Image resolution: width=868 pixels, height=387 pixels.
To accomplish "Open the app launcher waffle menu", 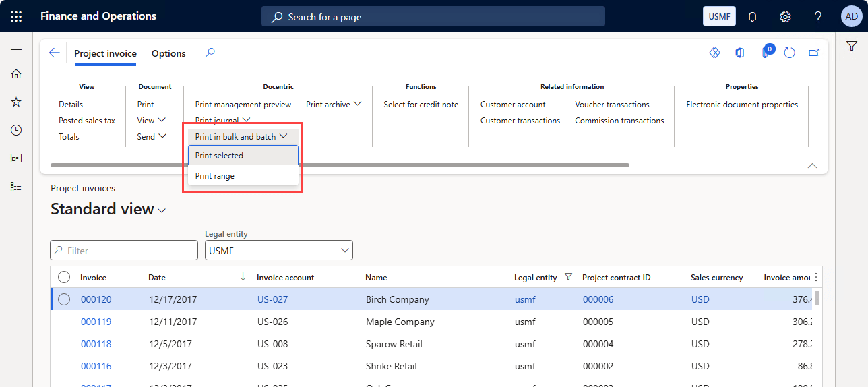I will click(16, 16).
